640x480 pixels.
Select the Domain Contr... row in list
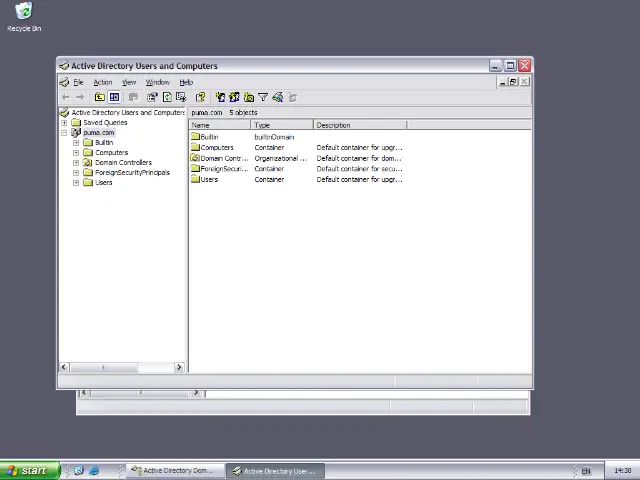[x=220, y=158]
